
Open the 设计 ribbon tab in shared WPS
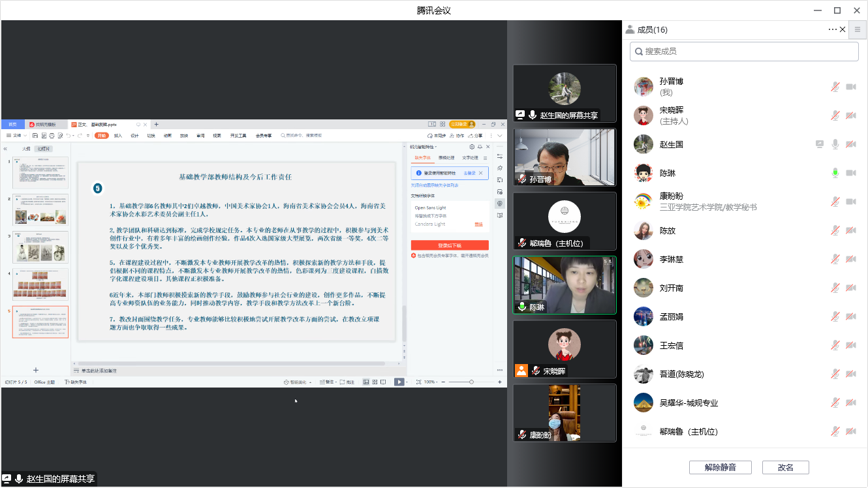134,136
